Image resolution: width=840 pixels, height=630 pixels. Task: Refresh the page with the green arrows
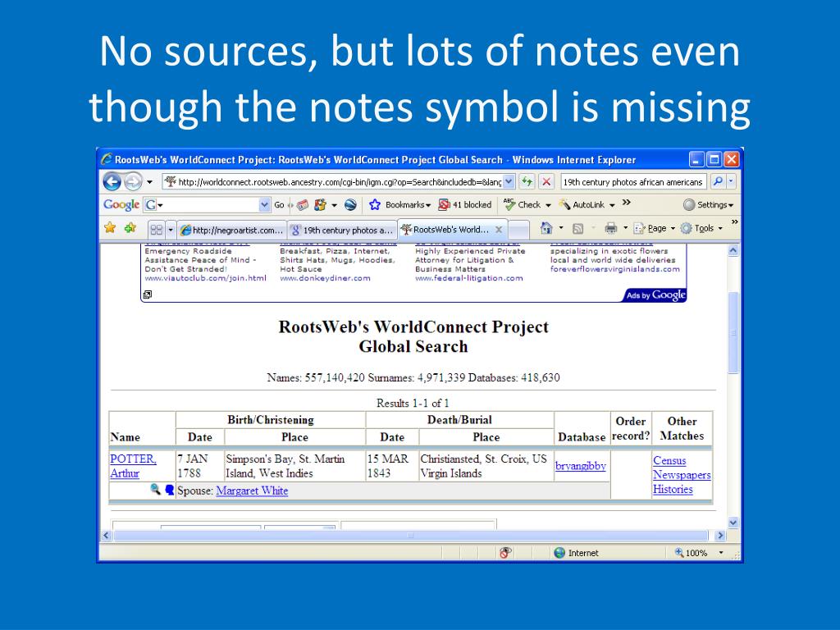(x=527, y=182)
